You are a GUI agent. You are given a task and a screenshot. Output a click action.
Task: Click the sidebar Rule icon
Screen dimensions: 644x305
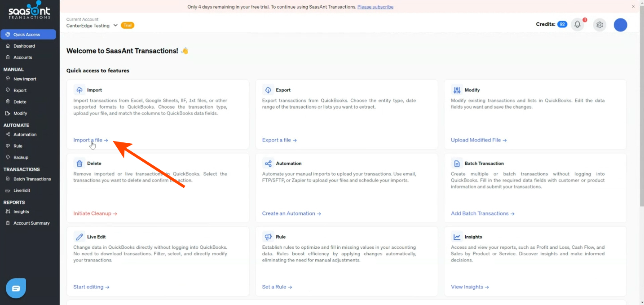pyautogui.click(x=8, y=146)
